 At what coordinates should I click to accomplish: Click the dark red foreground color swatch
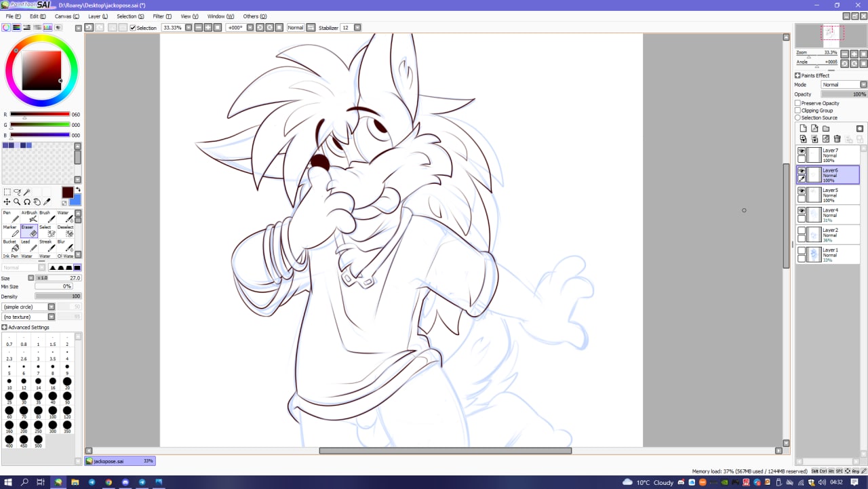68,192
